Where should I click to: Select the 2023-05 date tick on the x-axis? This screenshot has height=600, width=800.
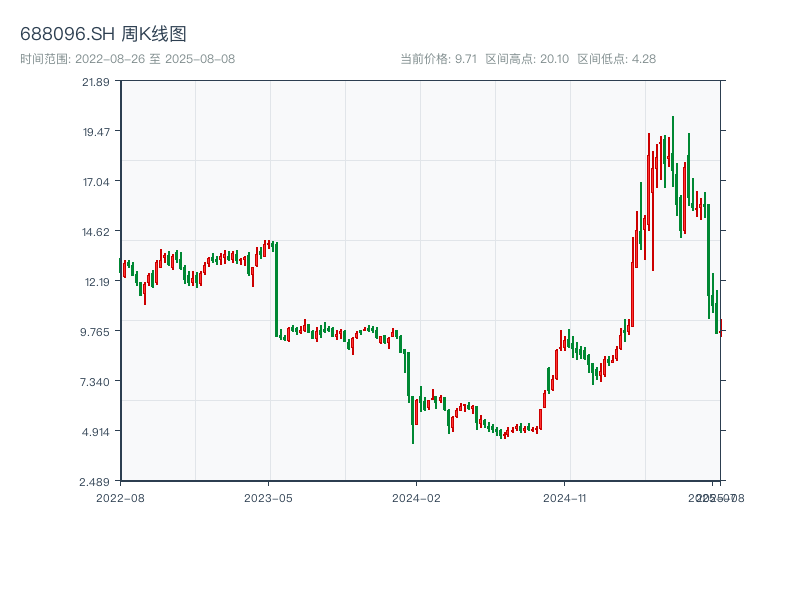coord(268,497)
